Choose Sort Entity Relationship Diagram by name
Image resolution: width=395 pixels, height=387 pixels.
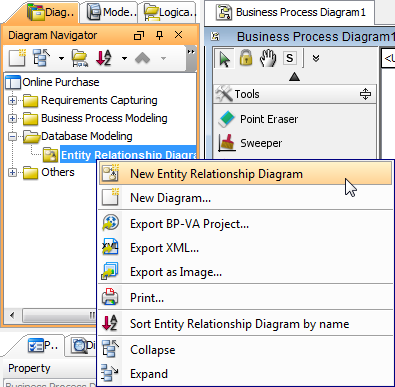click(x=245, y=324)
